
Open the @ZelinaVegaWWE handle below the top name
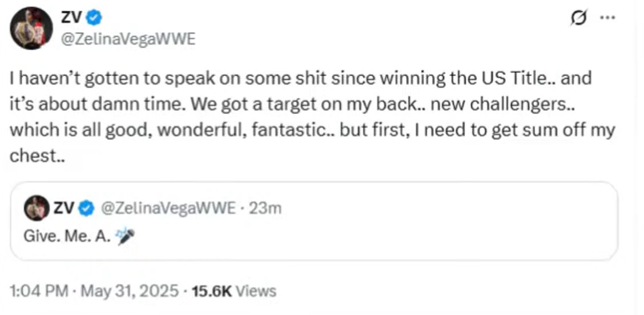click(x=128, y=40)
